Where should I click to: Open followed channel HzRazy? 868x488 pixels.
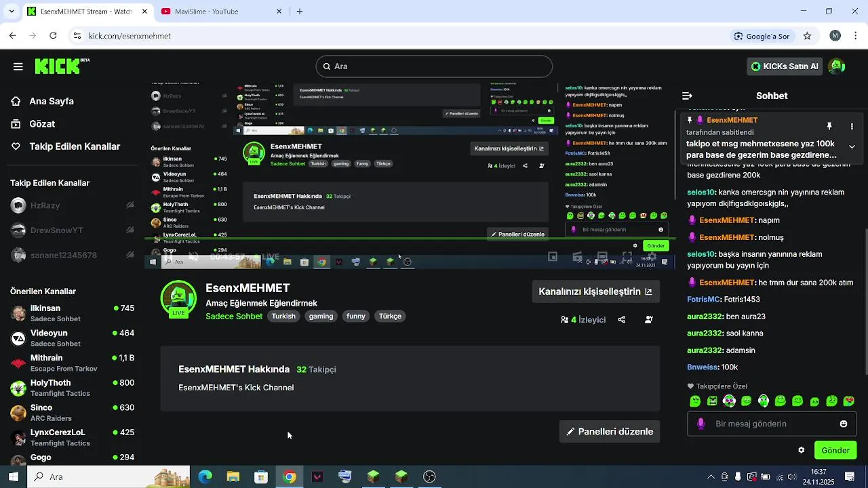[x=72, y=205]
